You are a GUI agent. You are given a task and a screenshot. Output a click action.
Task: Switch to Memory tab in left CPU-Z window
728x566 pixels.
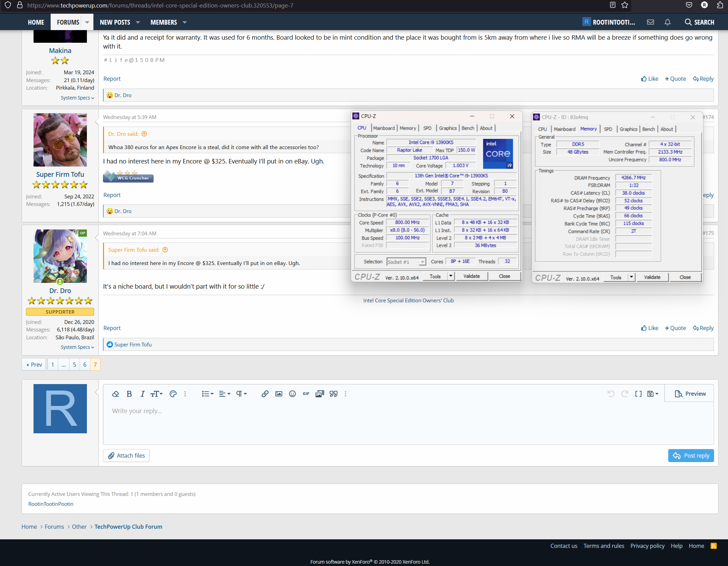point(408,128)
